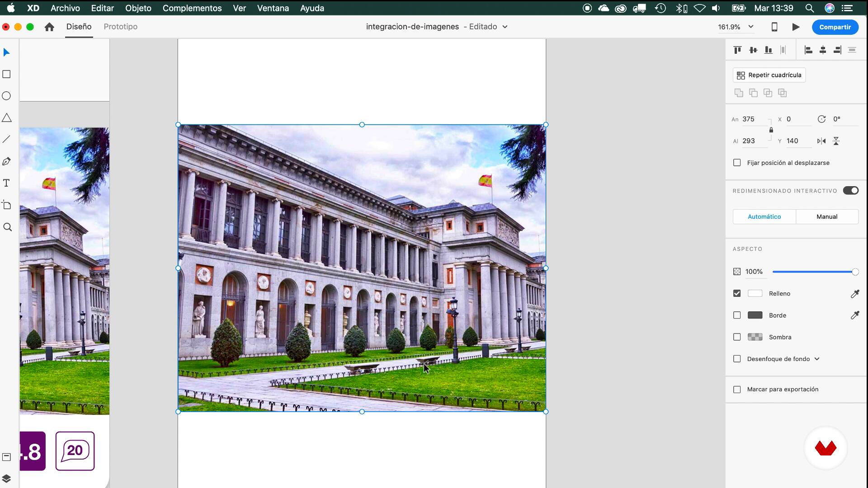Switch to the Prototipo tab
The image size is (868, 488).
[120, 27]
